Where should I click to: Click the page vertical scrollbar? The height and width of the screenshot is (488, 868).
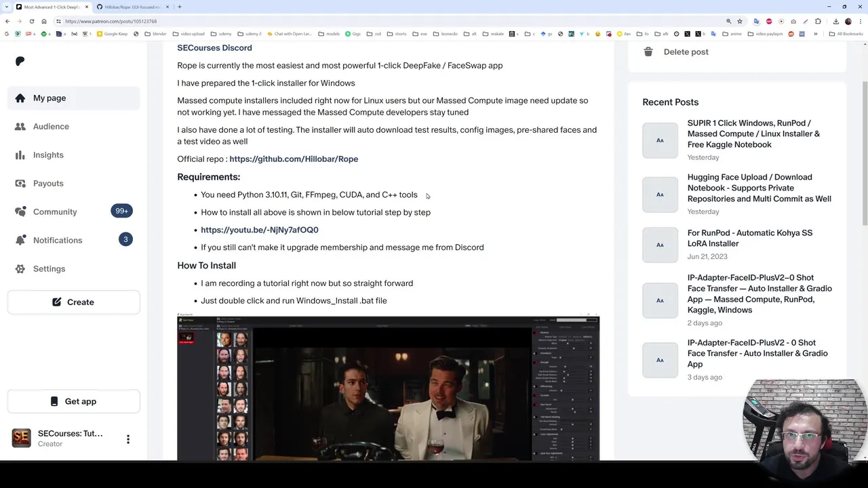point(865,152)
